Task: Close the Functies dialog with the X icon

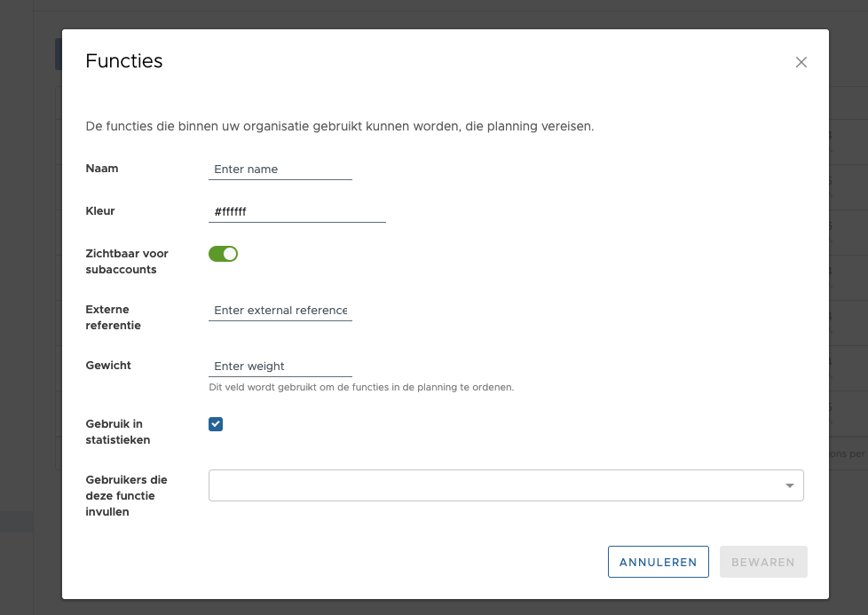Action: pyautogui.click(x=801, y=62)
